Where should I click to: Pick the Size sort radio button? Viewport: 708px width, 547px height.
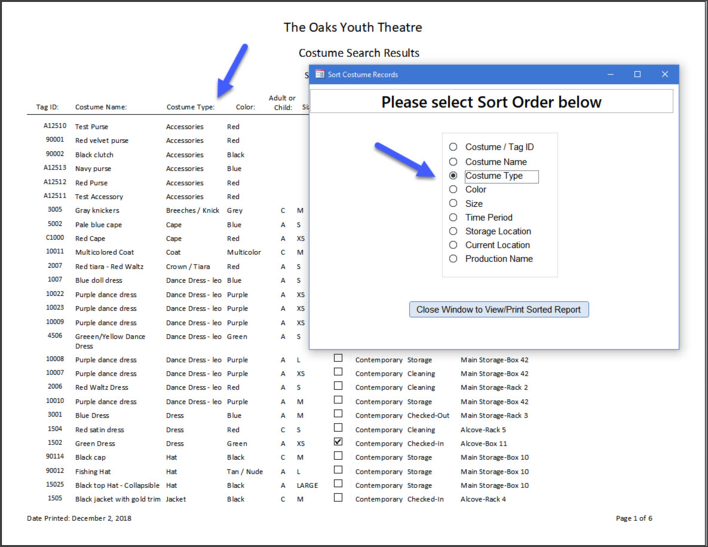pyautogui.click(x=453, y=203)
